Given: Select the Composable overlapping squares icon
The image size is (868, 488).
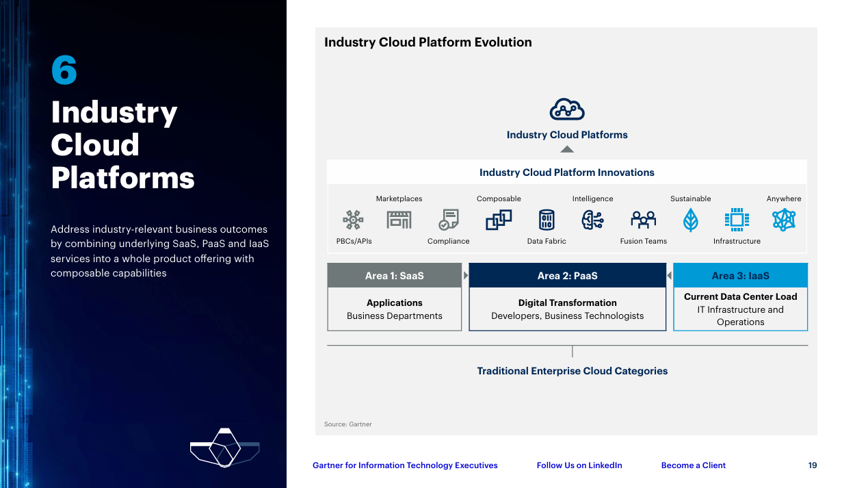Looking at the screenshot, I should pyautogui.click(x=499, y=220).
